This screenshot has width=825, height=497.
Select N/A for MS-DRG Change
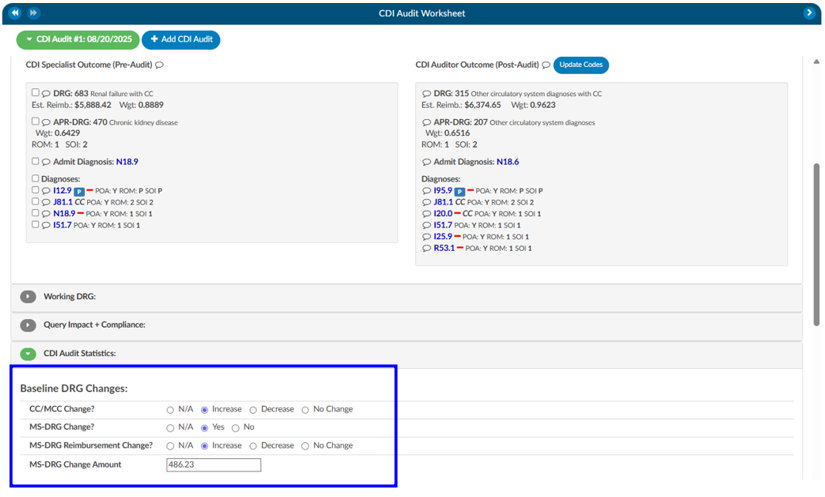coord(170,428)
